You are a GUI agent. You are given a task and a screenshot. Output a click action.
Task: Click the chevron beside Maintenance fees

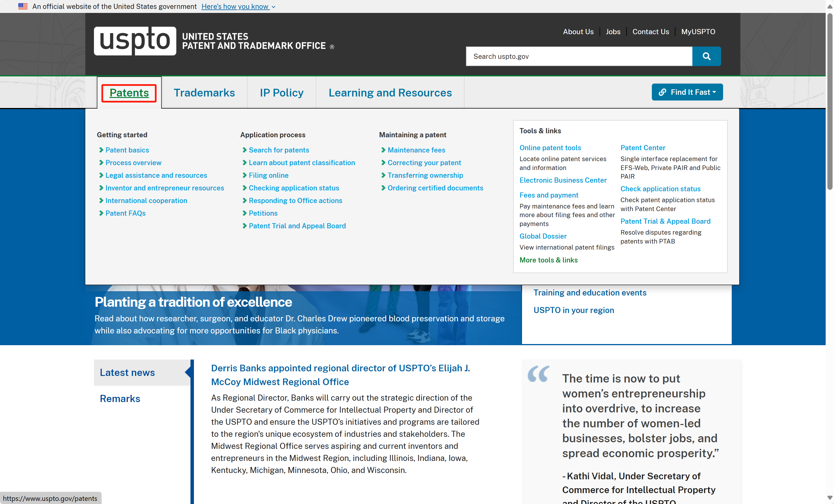click(383, 150)
